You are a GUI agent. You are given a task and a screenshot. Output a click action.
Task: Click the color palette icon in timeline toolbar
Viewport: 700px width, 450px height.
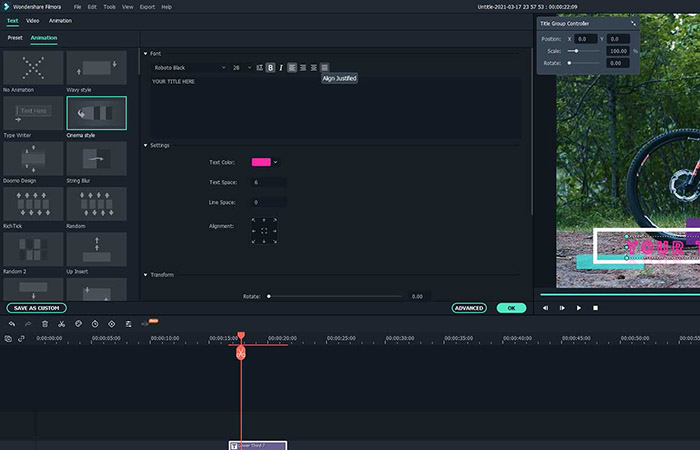(78, 324)
